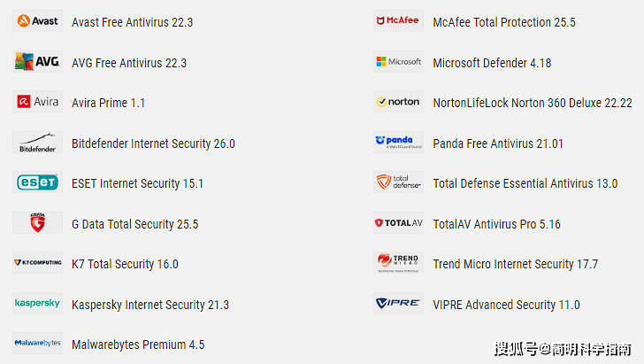Select the Avira logo
The image size is (644, 364).
click(x=37, y=102)
